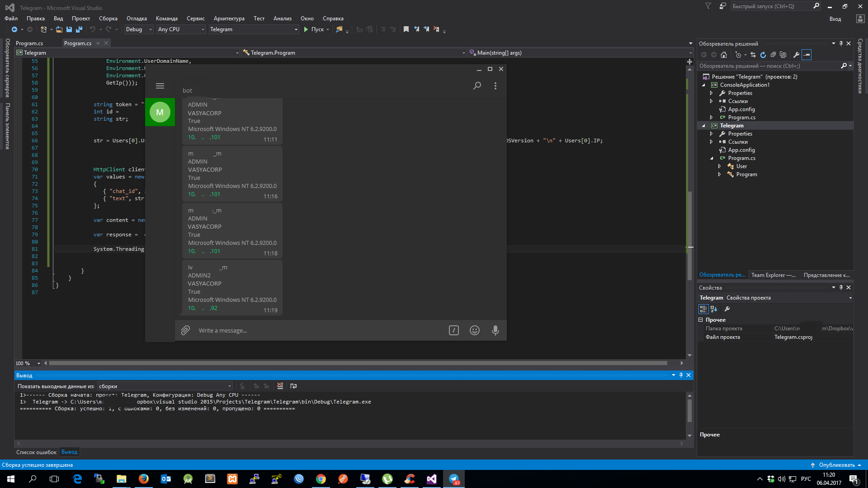Image resolution: width=868 pixels, height=488 pixels.
Task: Collapse the Прочее category in Properties
Action: (x=701, y=320)
